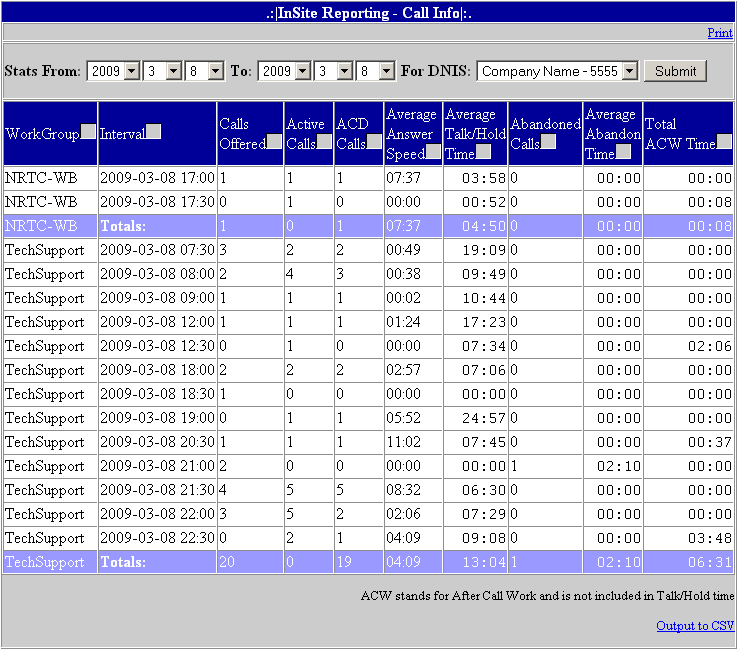Select interval 2009-03-08 07:30 cell

point(157,250)
